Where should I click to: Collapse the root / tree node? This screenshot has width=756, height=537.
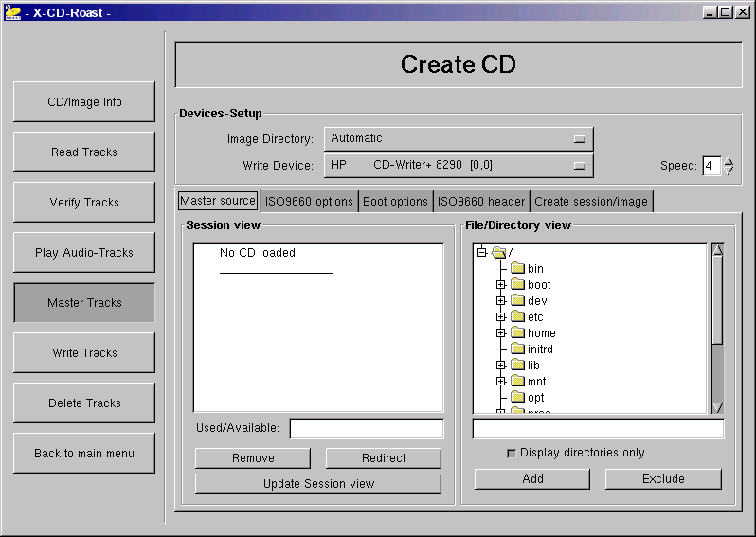tap(481, 252)
